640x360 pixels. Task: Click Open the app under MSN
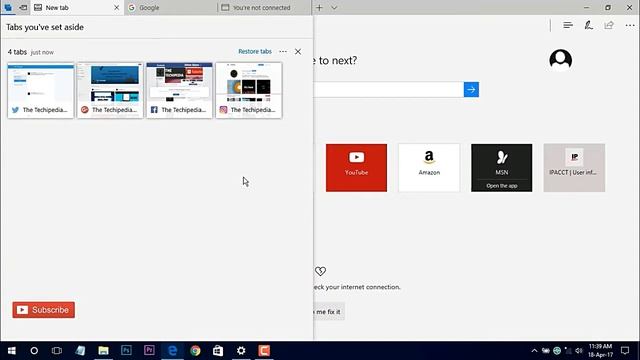(x=502, y=186)
